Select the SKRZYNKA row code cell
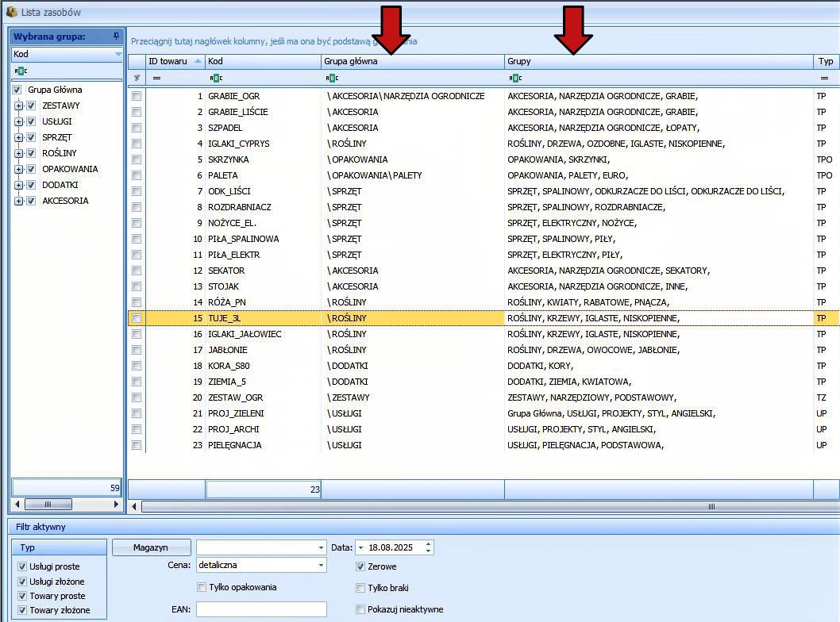 [263, 159]
